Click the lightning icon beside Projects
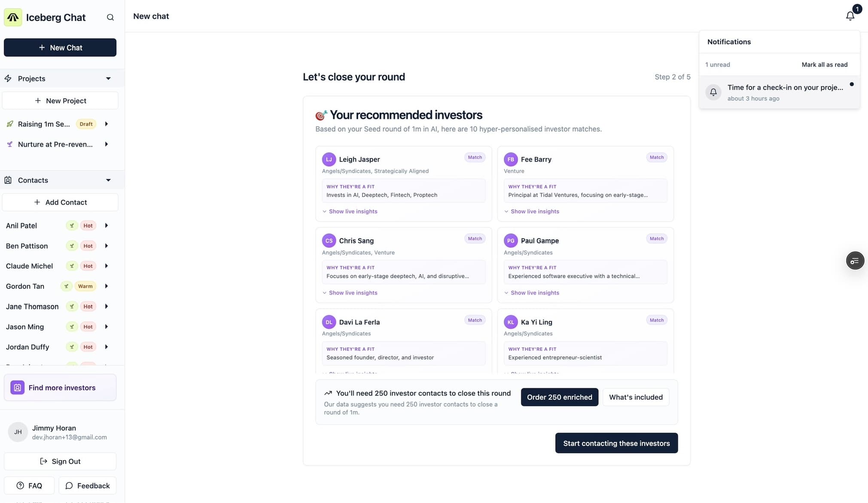 tap(8, 78)
